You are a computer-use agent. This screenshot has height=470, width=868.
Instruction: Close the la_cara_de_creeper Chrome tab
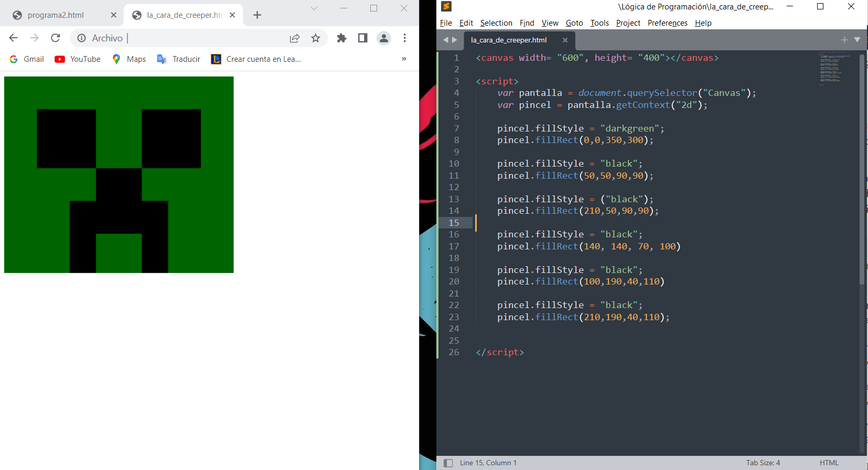pyautogui.click(x=232, y=15)
